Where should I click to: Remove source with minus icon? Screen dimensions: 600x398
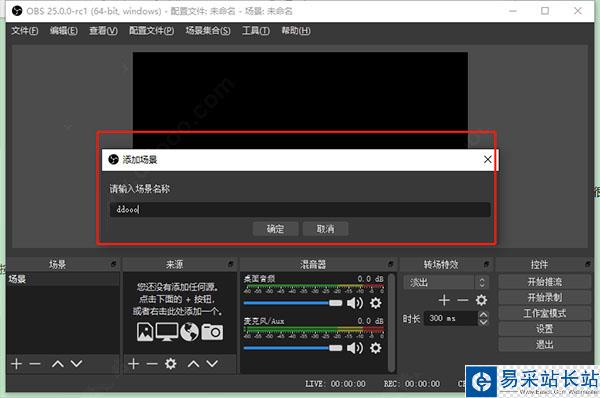[x=152, y=364]
